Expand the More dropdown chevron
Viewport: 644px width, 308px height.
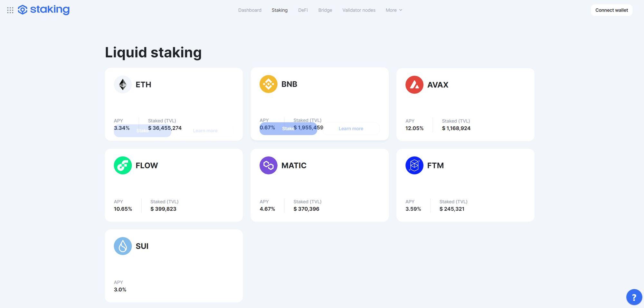click(401, 10)
